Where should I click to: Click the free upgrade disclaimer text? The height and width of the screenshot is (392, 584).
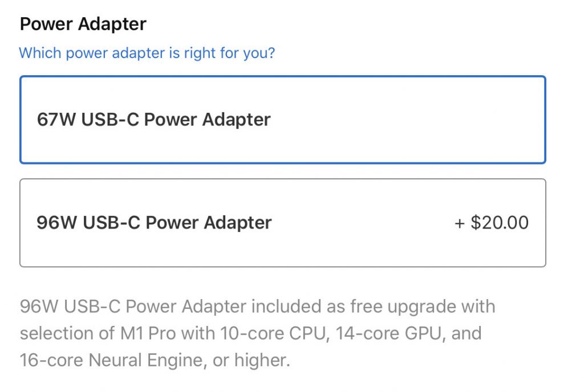257,333
